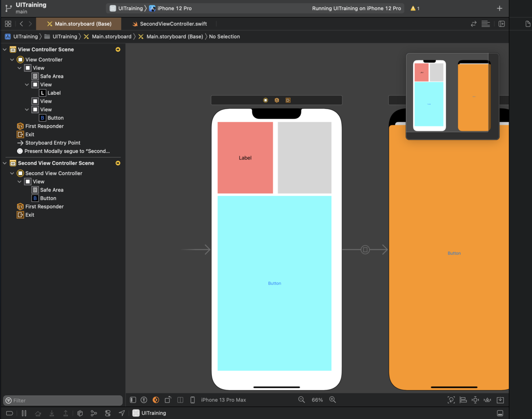
Task: Collapse the top-level View under View Controller
Action: pyautogui.click(x=20, y=68)
